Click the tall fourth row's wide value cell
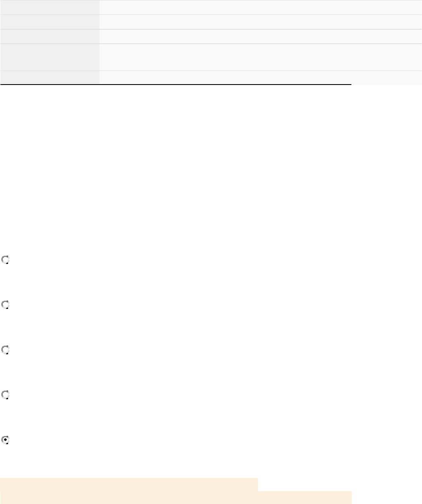The height and width of the screenshot is (504, 422). pyautogui.click(x=260, y=57)
